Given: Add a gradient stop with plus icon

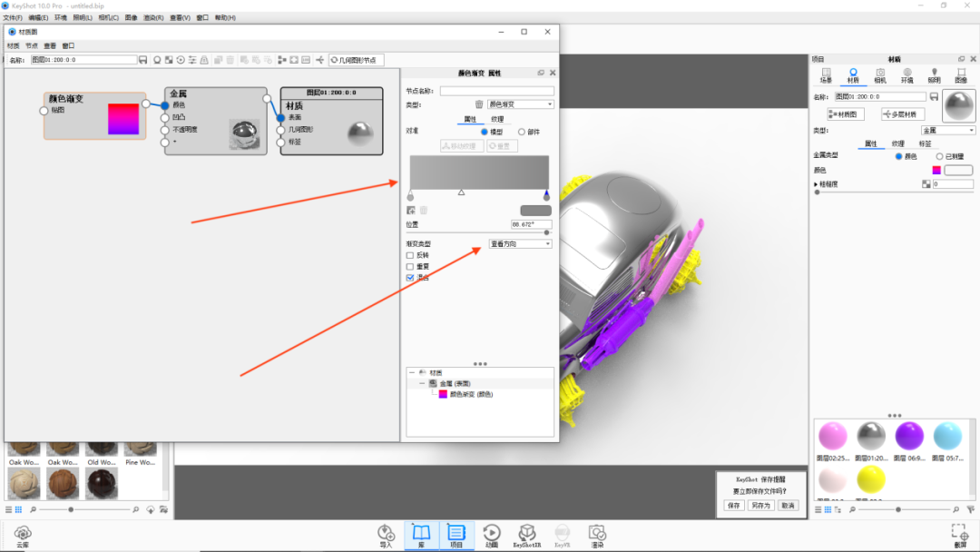Looking at the screenshot, I should 411,211.
